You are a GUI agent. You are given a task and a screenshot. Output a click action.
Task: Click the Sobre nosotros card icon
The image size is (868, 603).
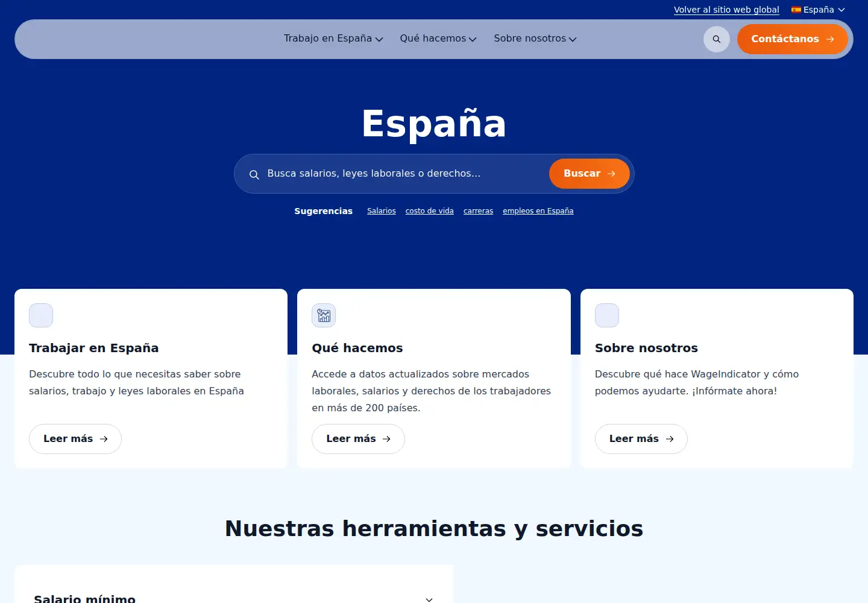(x=607, y=315)
